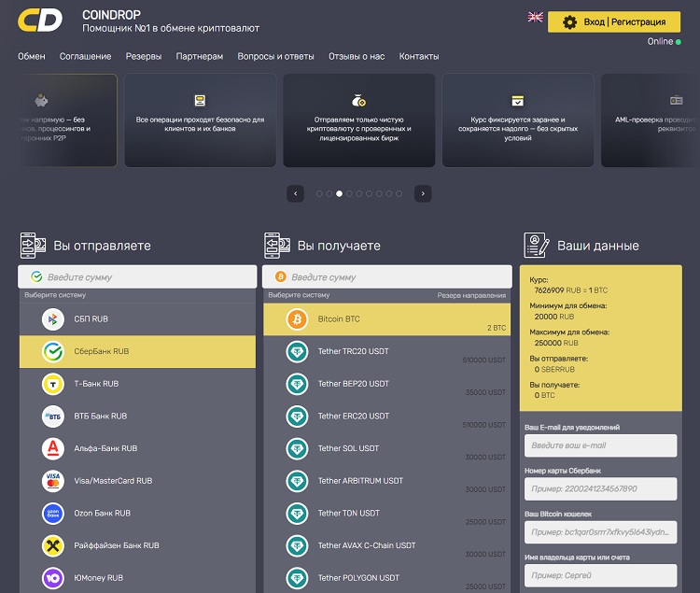Go to the previous carousel slide arrow
700x593 pixels.
tap(297, 193)
